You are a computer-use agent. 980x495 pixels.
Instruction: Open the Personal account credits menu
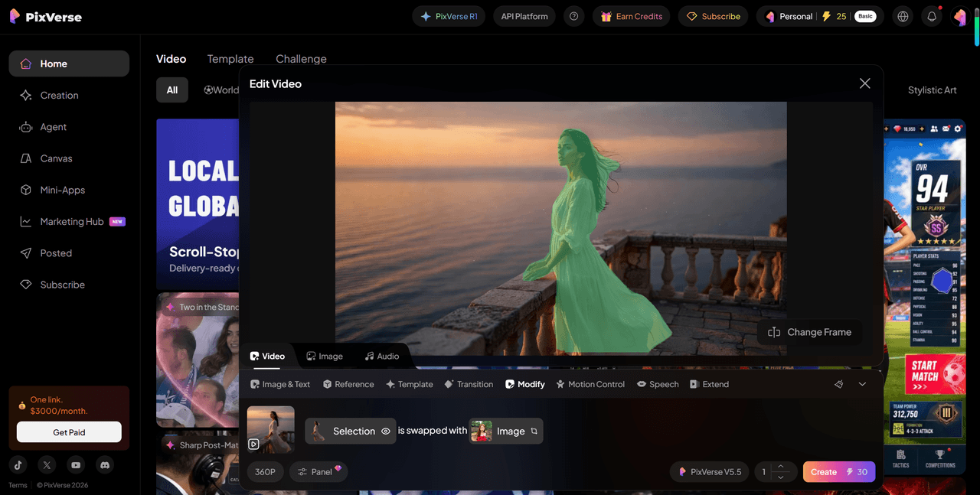coord(820,16)
